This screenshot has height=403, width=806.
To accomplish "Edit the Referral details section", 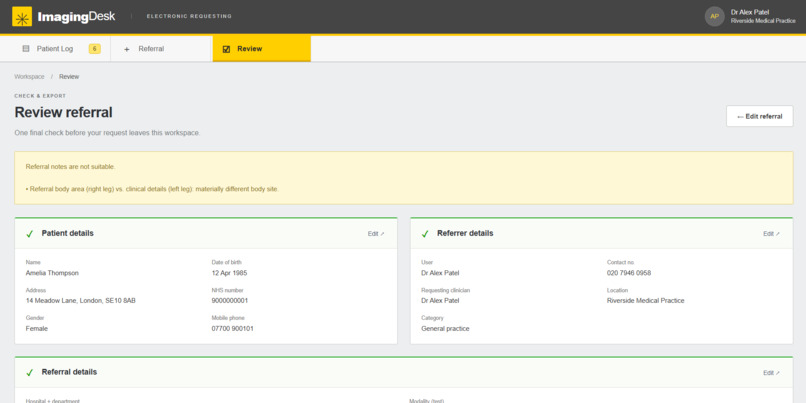I will click(771, 373).
